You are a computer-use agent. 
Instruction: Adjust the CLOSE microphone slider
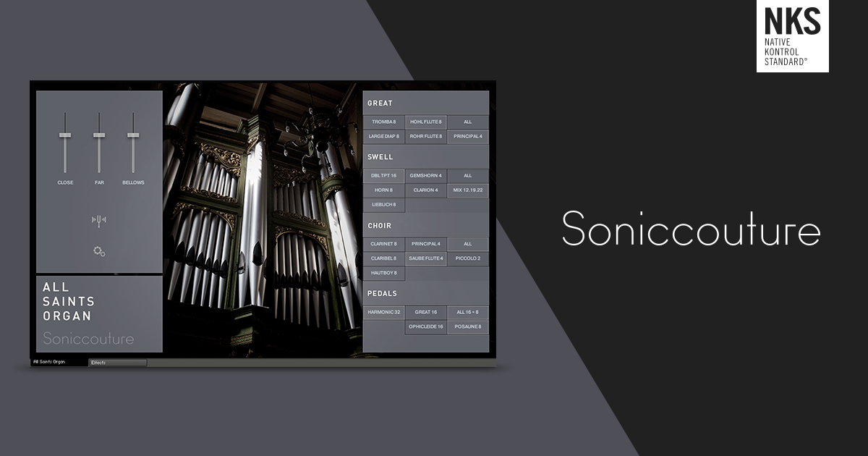(x=66, y=136)
